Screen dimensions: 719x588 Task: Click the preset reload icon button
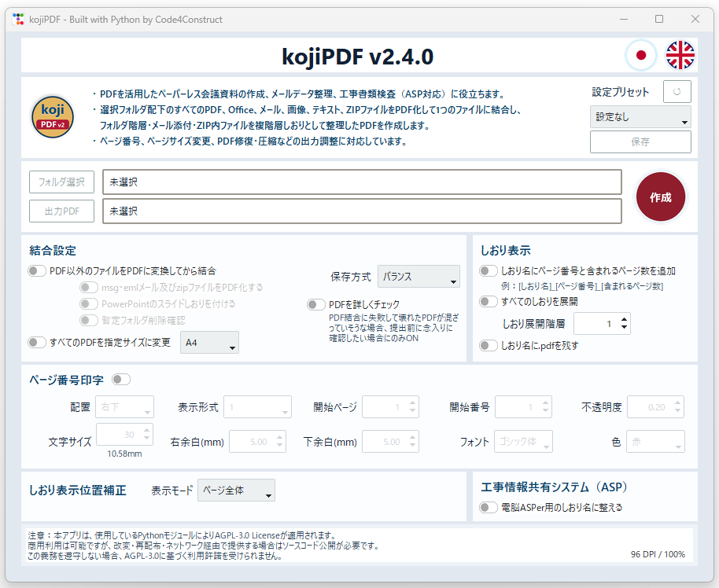pyautogui.click(x=677, y=92)
